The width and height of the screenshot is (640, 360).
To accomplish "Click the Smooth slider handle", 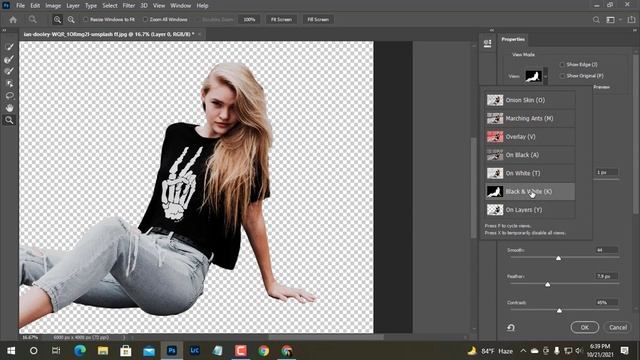I will [558, 258].
